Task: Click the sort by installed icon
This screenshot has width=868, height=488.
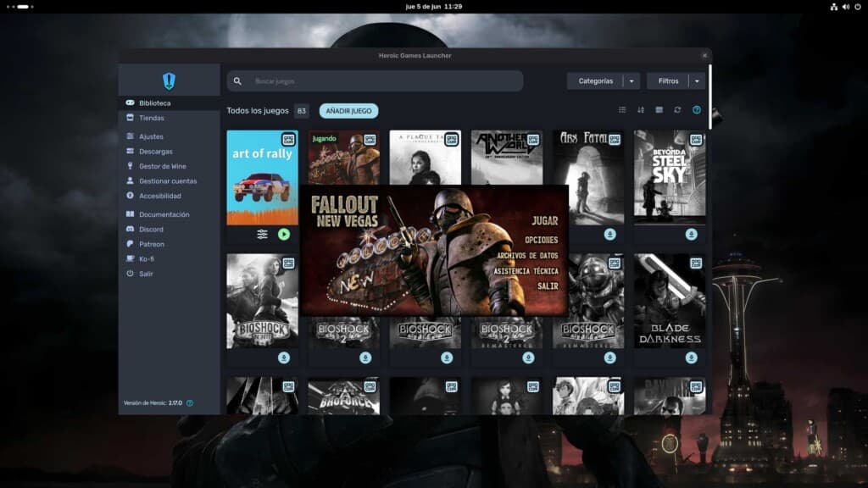Action: [x=659, y=110]
